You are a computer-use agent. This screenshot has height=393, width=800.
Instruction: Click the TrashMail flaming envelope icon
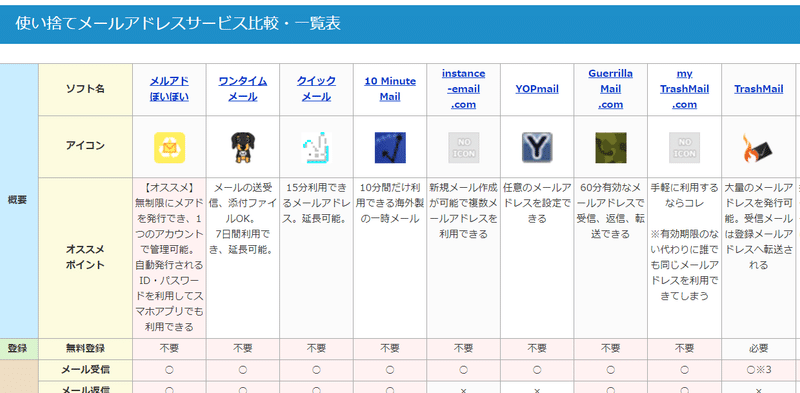pos(758,148)
